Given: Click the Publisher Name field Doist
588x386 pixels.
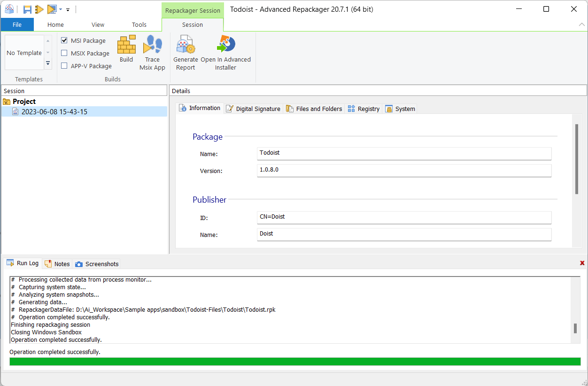Looking at the screenshot, I should tap(404, 235).
